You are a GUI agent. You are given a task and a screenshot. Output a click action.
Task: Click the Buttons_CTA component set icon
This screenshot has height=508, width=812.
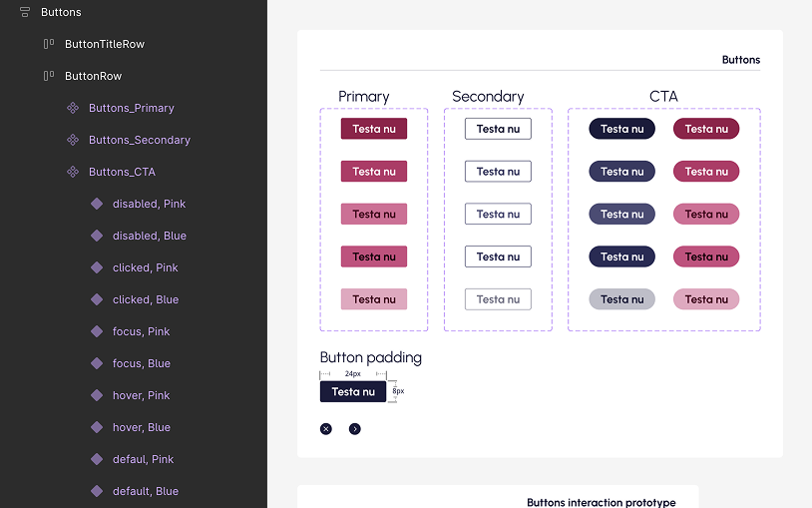[73, 172]
